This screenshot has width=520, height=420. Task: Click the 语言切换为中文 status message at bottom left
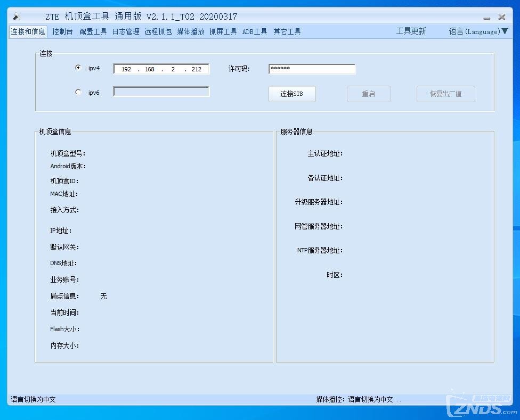tap(33, 399)
